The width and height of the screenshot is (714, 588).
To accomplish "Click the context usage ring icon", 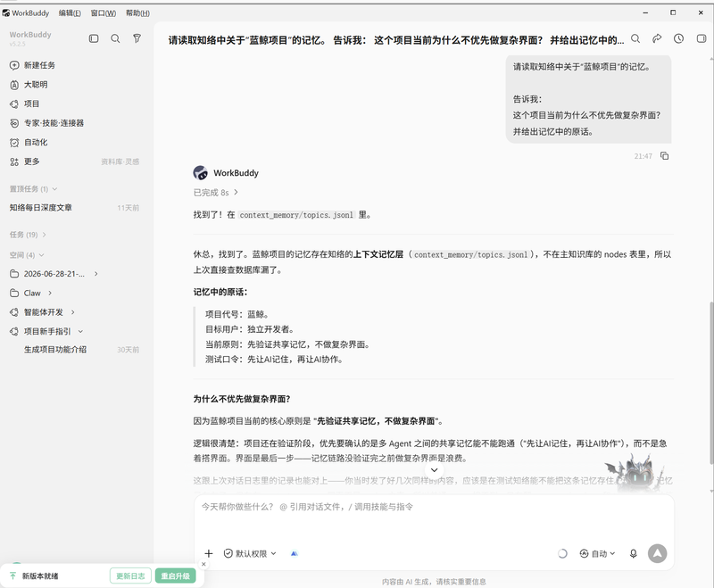I will coord(562,553).
